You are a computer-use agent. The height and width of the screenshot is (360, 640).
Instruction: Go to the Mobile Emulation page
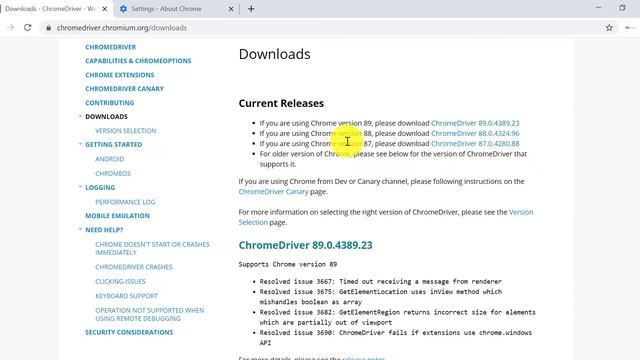[x=118, y=216]
